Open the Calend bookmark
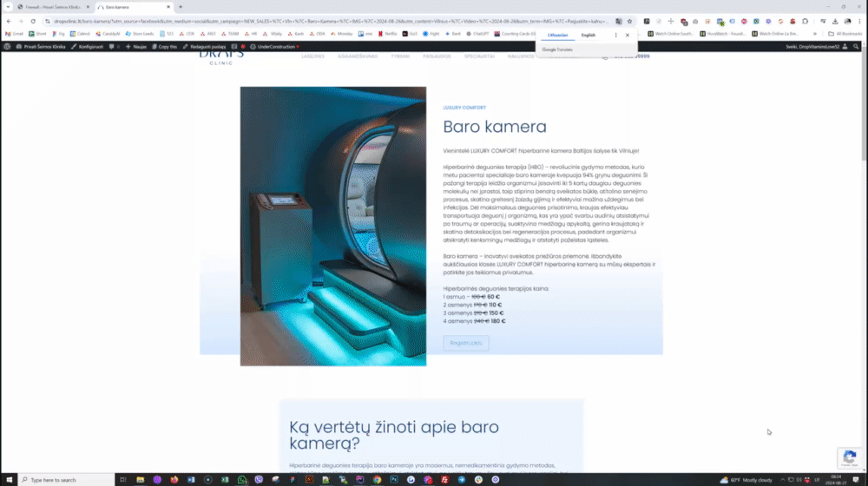868x486 pixels. [x=80, y=34]
